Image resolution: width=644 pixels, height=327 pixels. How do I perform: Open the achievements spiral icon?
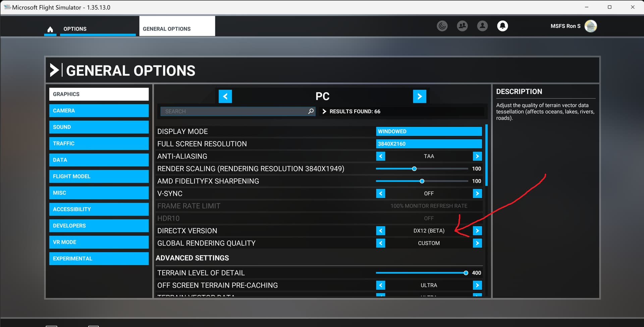point(442,26)
